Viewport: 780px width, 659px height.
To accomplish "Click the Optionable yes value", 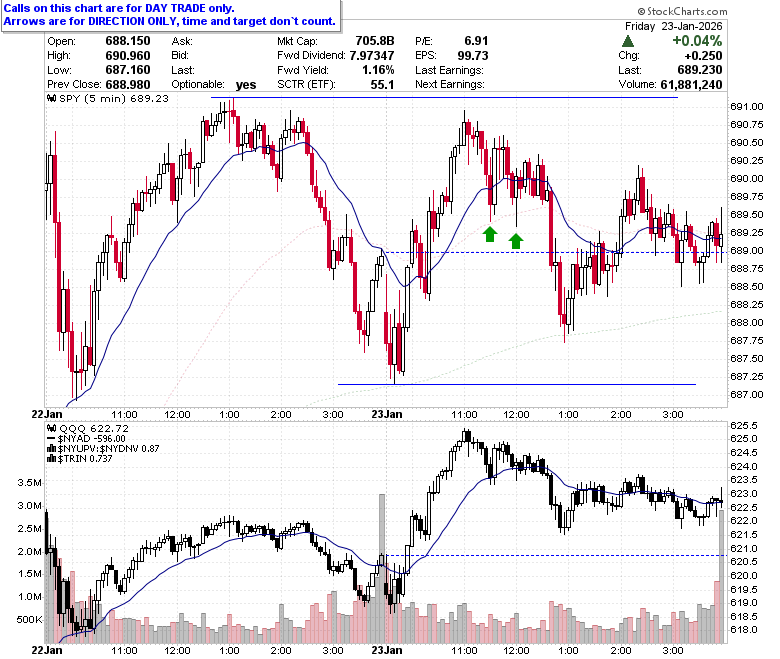I will 246,85.
